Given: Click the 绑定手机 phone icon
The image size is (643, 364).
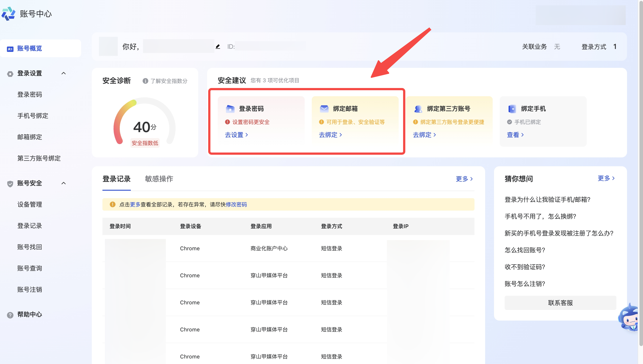Looking at the screenshot, I should 512,109.
